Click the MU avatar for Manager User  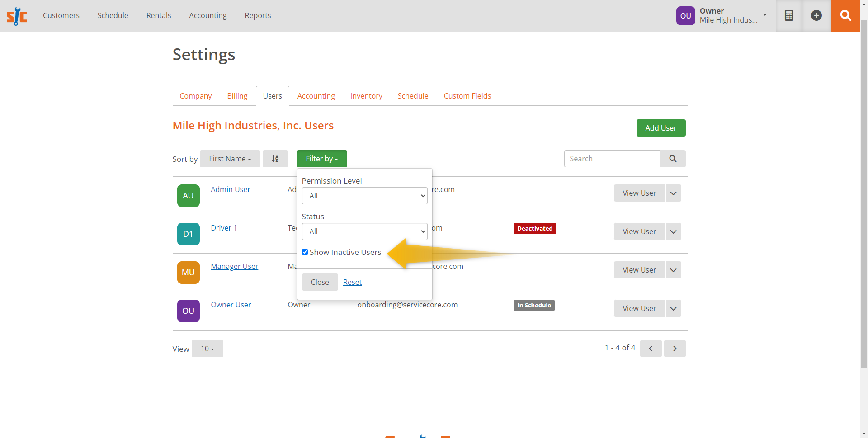[x=188, y=273]
